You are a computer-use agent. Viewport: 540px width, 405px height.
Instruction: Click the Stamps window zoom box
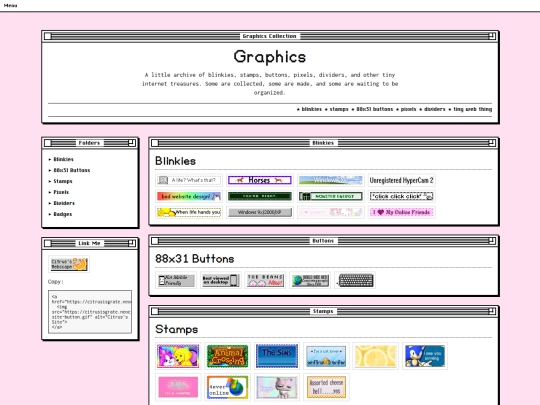point(492,311)
